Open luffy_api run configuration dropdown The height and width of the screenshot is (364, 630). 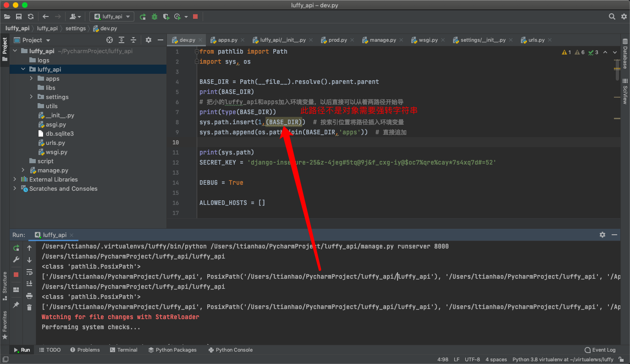[x=112, y=17]
